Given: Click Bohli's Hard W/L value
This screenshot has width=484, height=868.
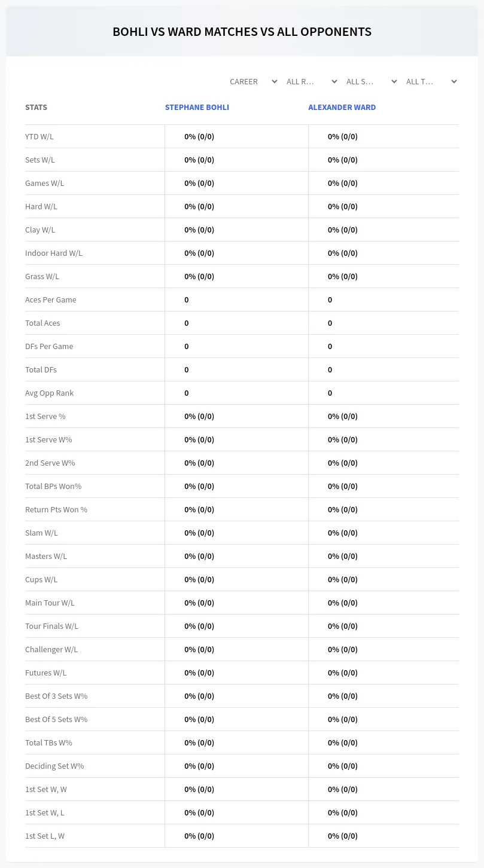Looking at the screenshot, I should pyautogui.click(x=199, y=206).
